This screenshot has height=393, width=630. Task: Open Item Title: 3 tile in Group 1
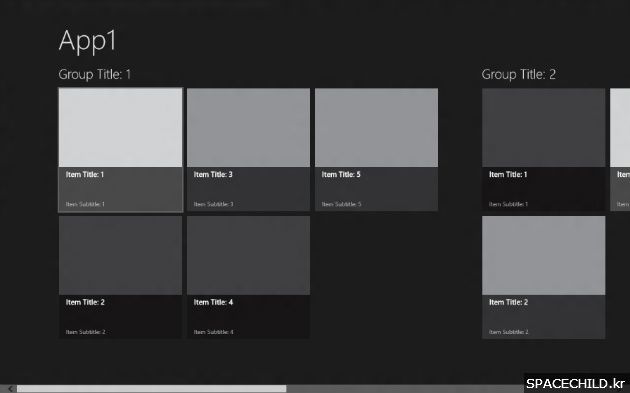click(248, 149)
